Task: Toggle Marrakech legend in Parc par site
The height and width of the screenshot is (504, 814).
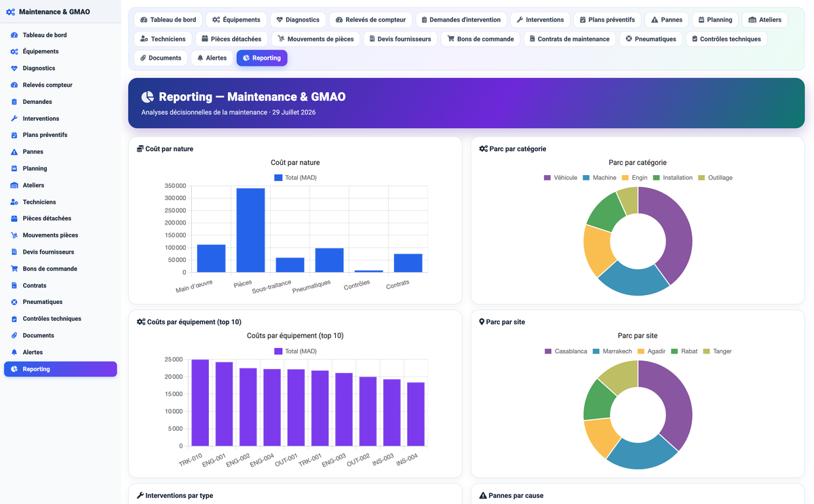Action: pyautogui.click(x=612, y=351)
